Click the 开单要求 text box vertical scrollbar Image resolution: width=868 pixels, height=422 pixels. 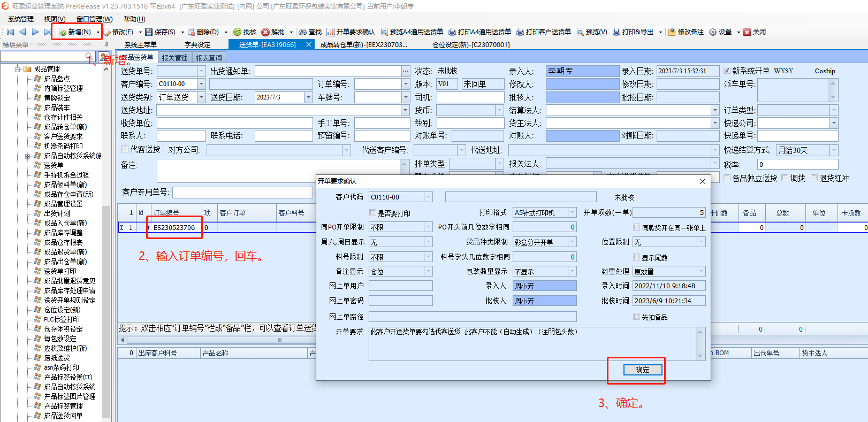[x=700, y=344]
